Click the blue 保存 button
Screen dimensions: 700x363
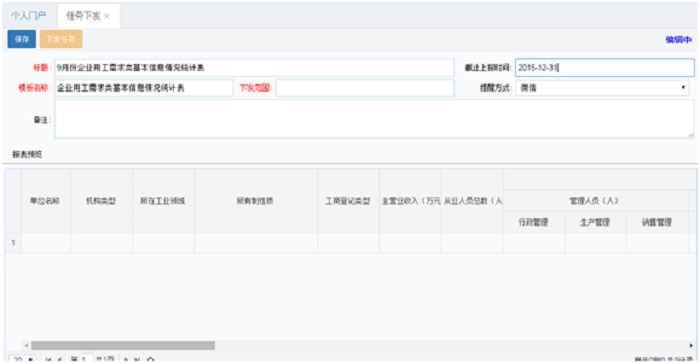(x=21, y=39)
